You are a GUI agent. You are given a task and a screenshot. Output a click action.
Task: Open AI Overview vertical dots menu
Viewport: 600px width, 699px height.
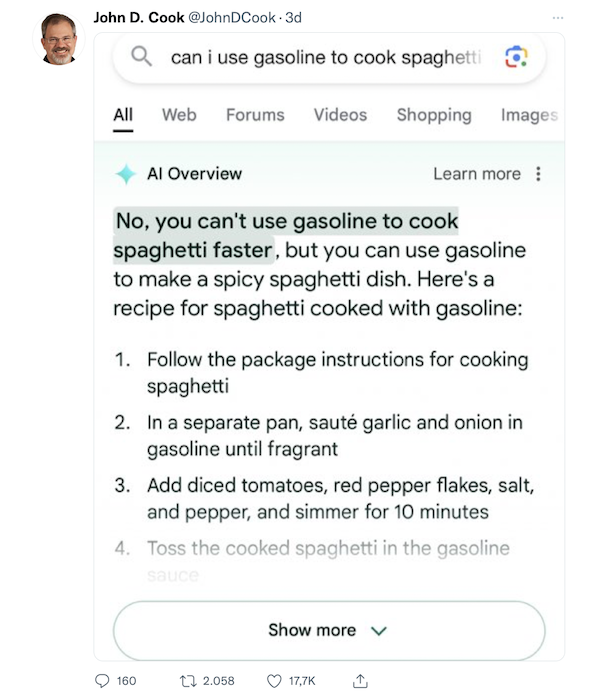[538, 174]
